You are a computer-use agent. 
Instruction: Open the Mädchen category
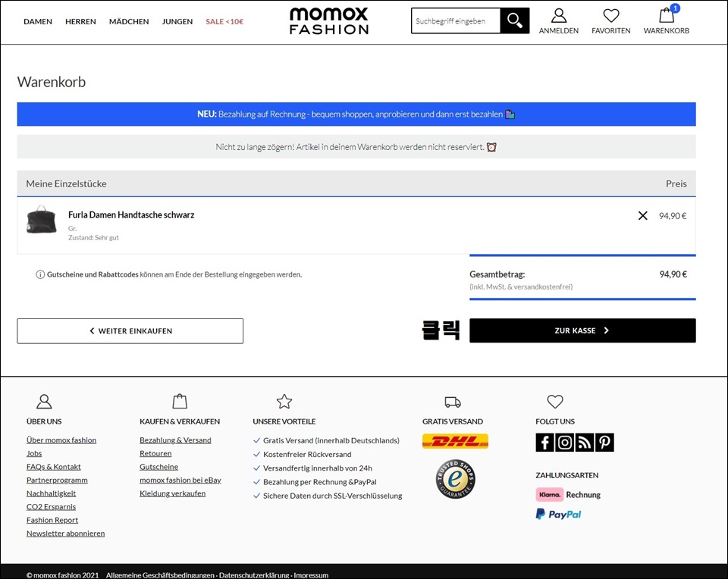click(x=129, y=21)
